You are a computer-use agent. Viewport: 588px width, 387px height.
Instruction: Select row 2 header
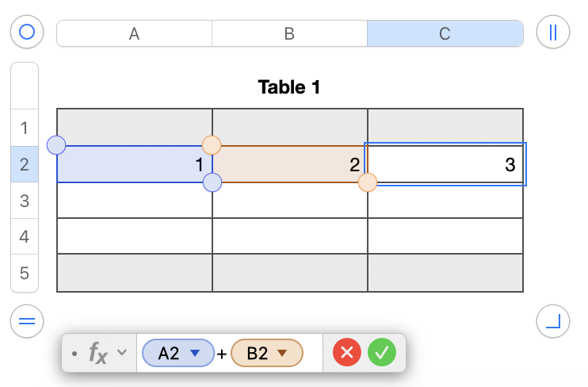pyautogui.click(x=24, y=165)
